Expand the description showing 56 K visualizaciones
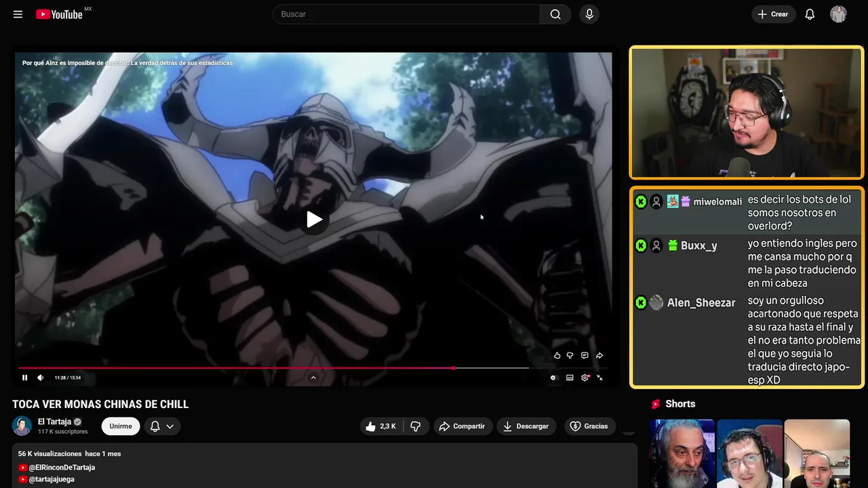Screen dimensions: 868x488 69,453
